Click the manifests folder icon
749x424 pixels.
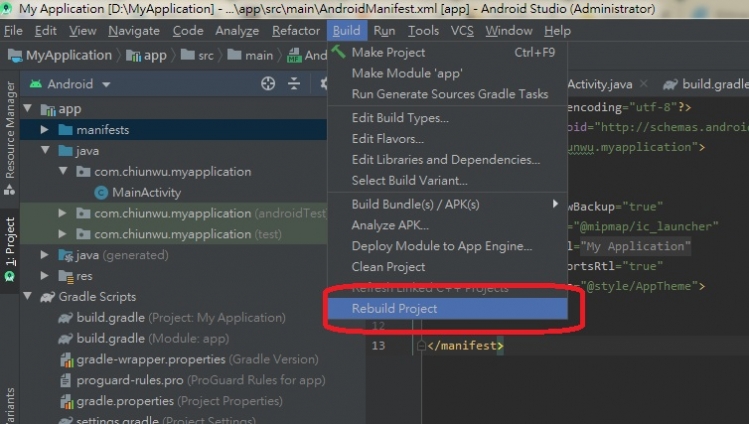(x=65, y=130)
